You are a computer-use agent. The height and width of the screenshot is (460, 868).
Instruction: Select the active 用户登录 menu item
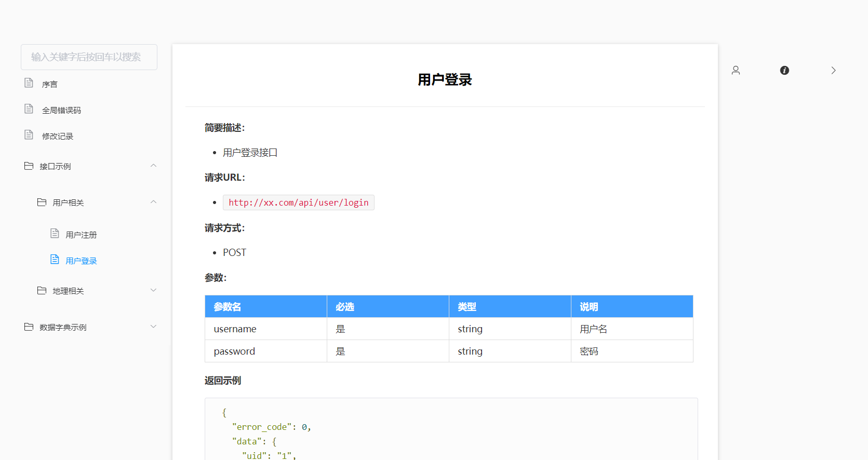click(x=81, y=261)
